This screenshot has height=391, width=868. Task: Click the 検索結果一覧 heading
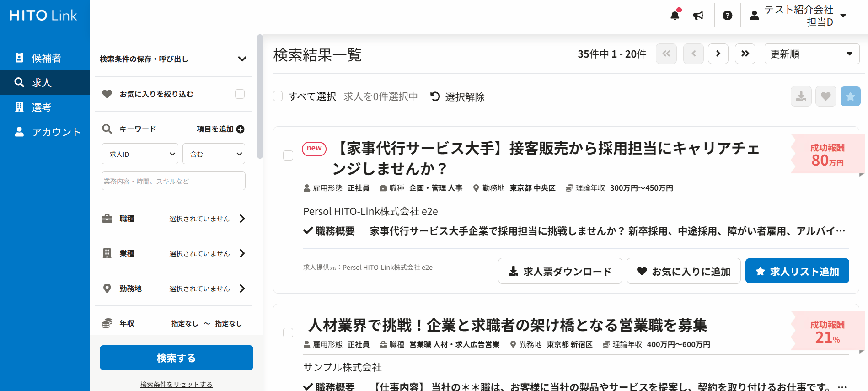point(317,55)
